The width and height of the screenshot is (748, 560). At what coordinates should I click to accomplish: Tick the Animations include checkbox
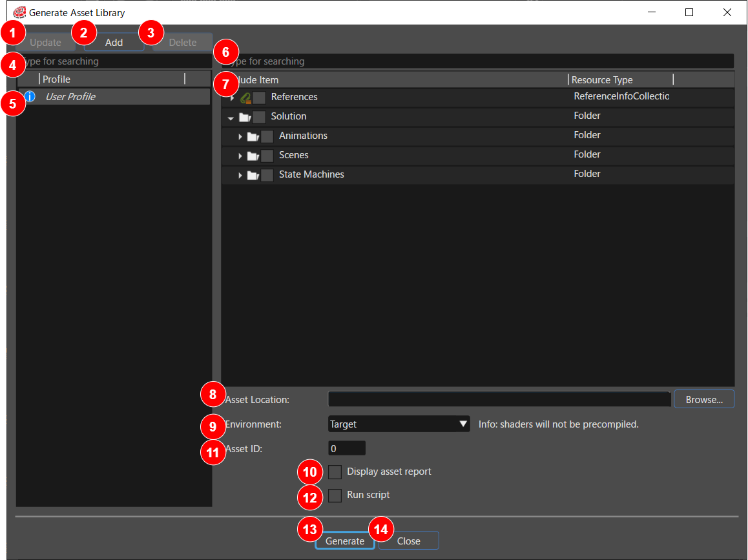(x=267, y=136)
